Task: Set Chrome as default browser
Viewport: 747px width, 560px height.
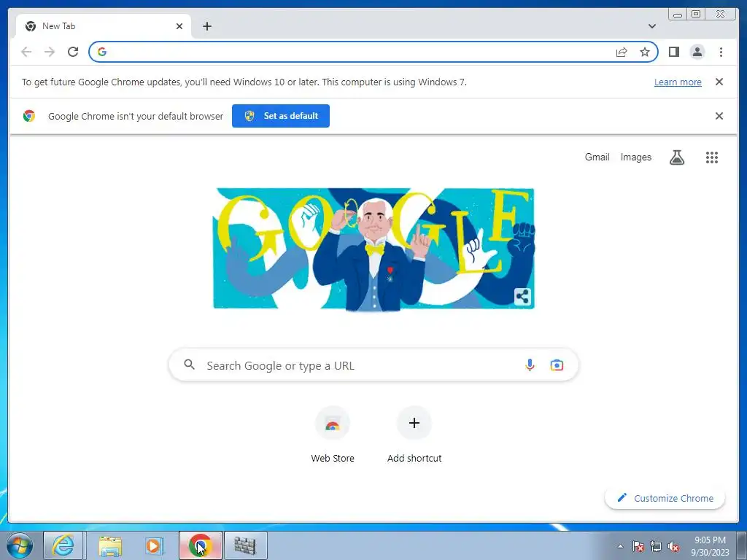Action: [x=281, y=116]
